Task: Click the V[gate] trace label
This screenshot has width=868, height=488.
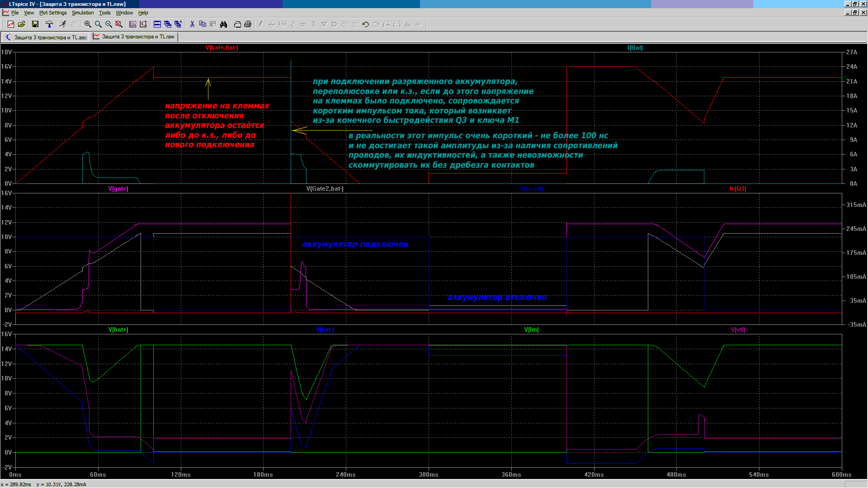Action: pyautogui.click(x=118, y=188)
